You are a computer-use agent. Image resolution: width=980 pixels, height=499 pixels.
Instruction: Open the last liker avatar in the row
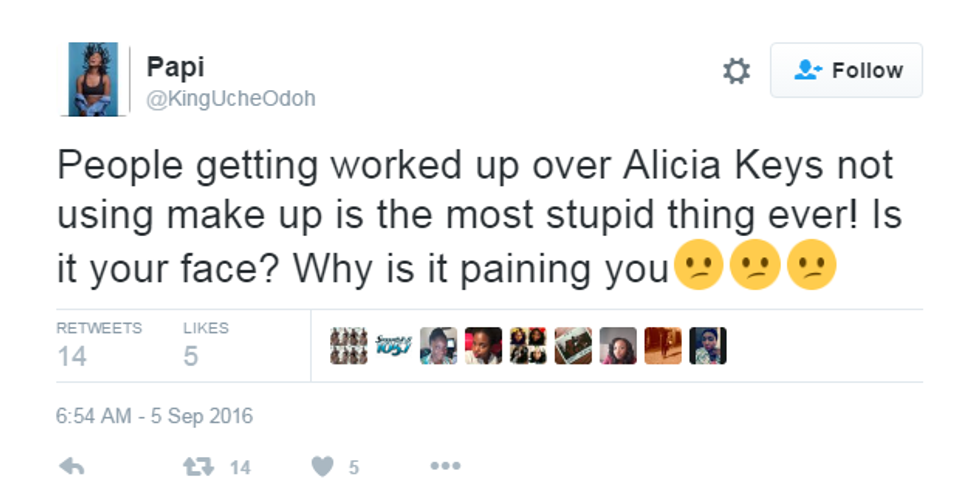pos(707,346)
